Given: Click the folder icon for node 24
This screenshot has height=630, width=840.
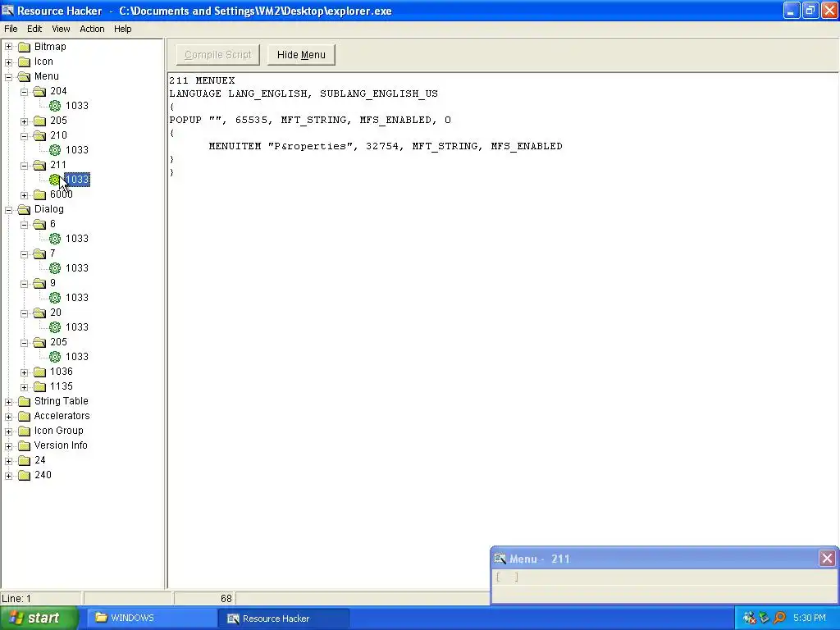Looking at the screenshot, I should pos(24,461).
